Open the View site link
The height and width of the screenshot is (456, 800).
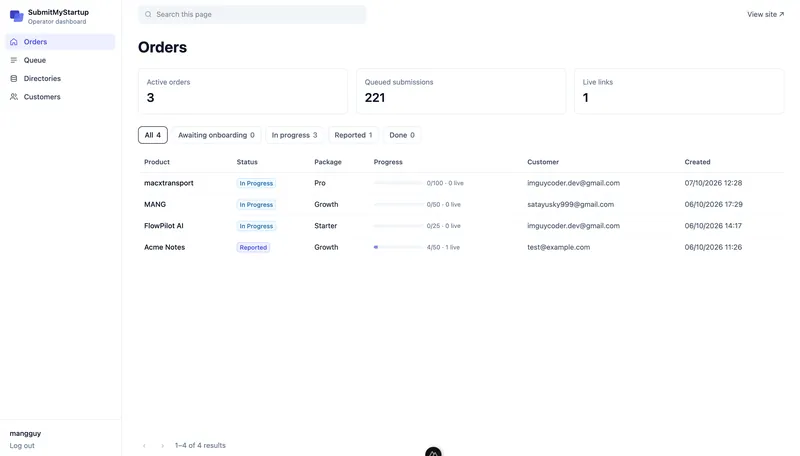click(x=765, y=14)
